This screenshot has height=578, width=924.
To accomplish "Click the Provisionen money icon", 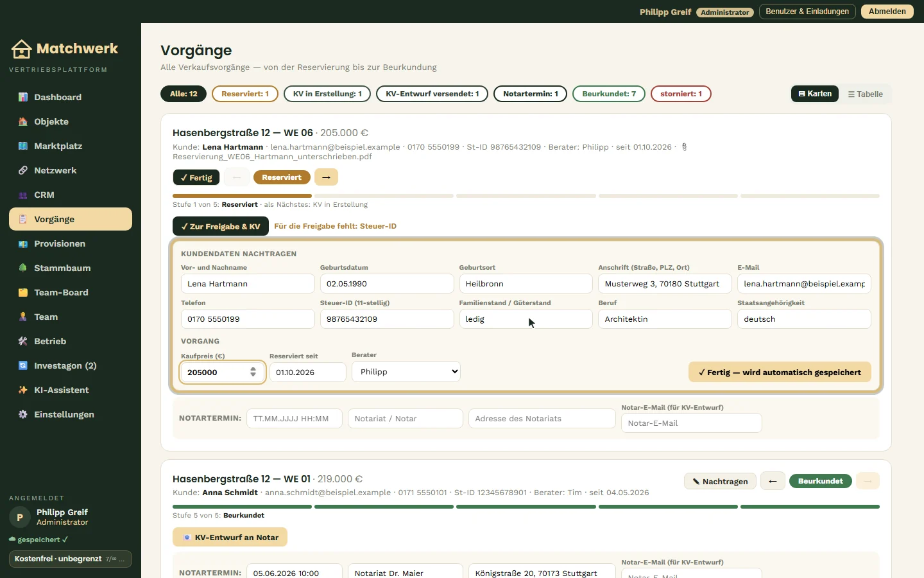I will 23,243.
